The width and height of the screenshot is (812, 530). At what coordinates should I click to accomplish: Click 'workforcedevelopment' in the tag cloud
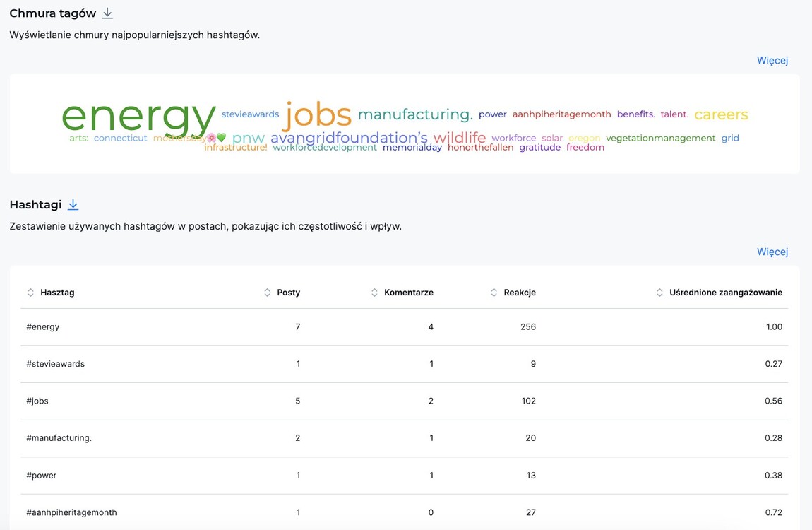[325, 148]
